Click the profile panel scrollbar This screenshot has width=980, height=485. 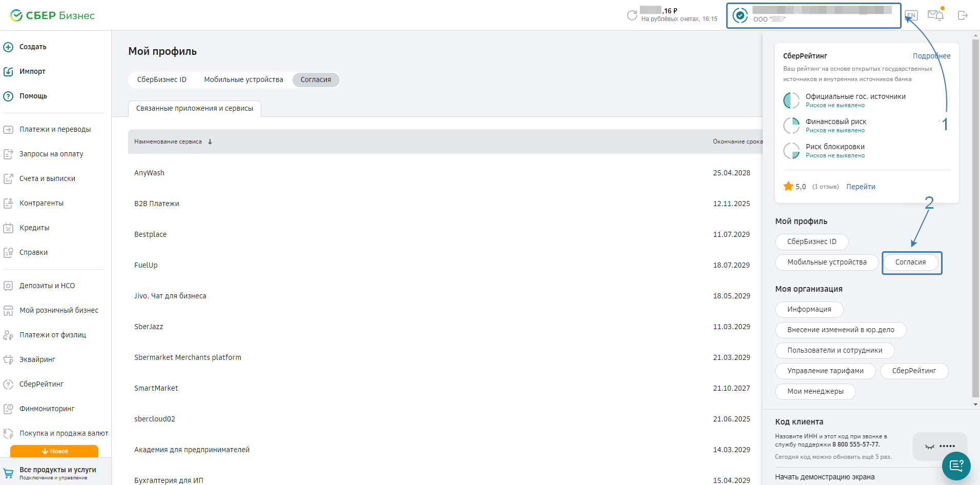(x=975, y=218)
